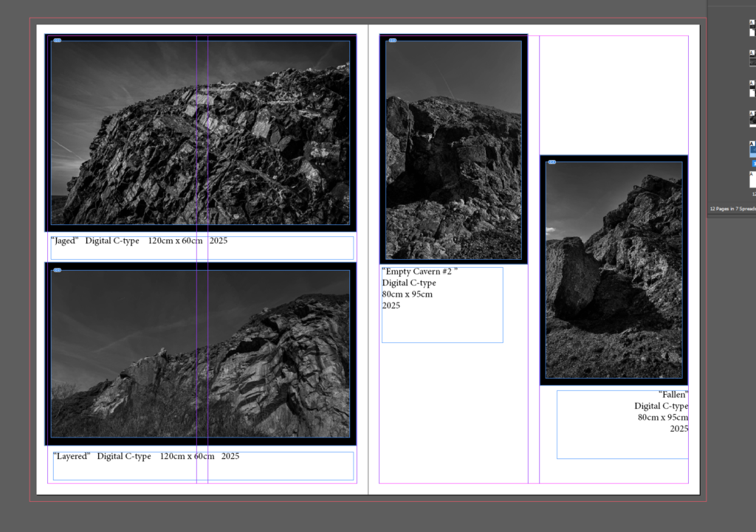Select the Empty Cavern #2 portrait photograph
This screenshot has width=756, height=532.
click(454, 149)
